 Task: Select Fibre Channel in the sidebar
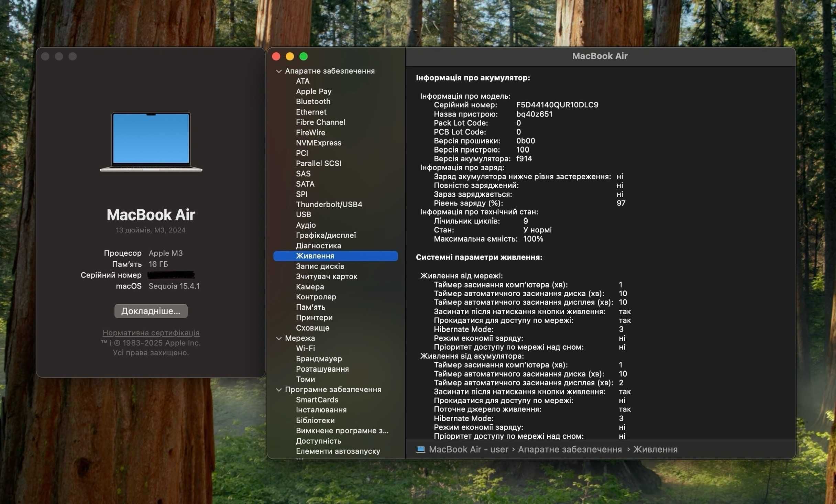click(320, 122)
